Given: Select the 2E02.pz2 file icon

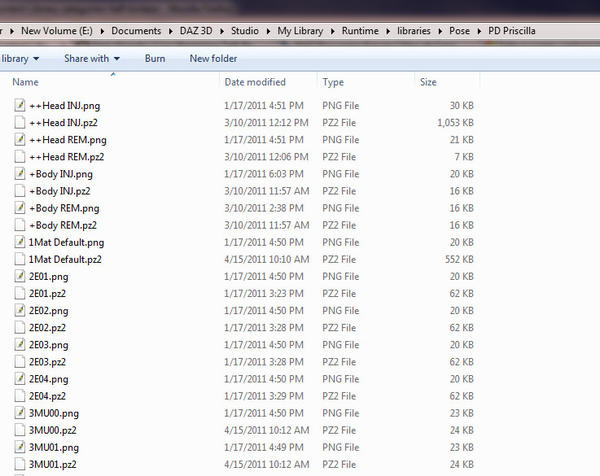Looking at the screenshot, I should (x=20, y=328).
